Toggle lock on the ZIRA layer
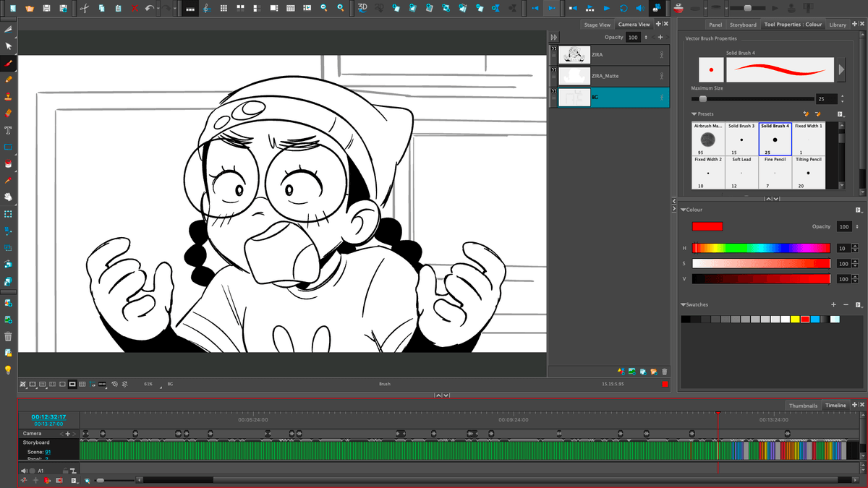This screenshot has height=488, width=868. [661, 55]
